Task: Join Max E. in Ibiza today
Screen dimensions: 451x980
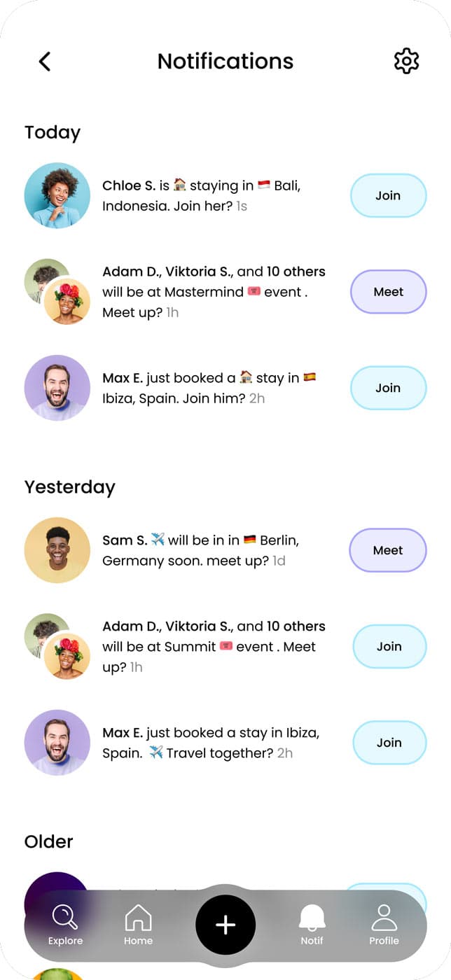Action: (x=388, y=388)
